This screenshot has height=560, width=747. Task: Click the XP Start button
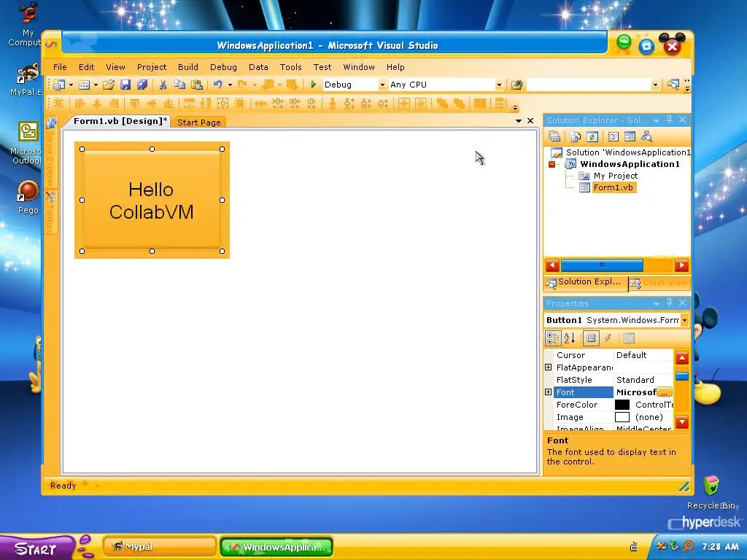36,548
